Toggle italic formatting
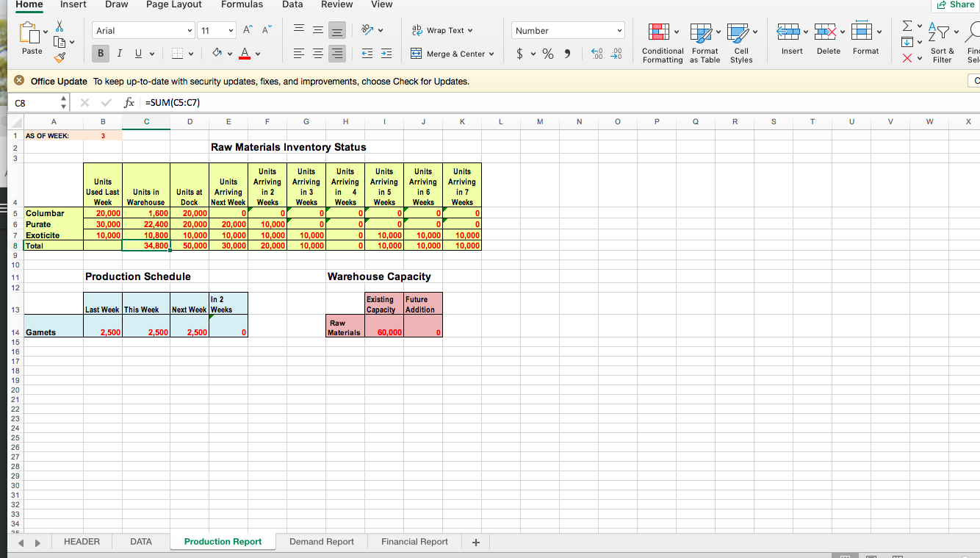The image size is (980, 558). 119,54
